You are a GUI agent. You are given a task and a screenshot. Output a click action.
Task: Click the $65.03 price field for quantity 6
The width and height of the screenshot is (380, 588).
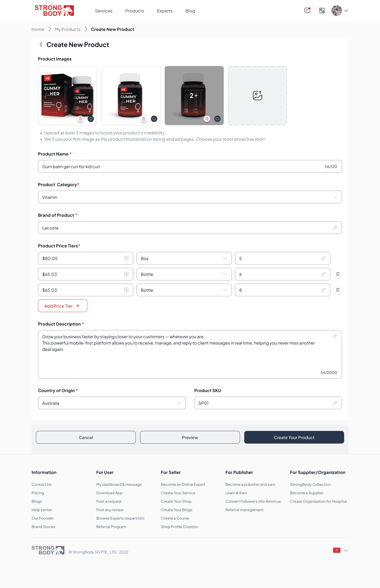pos(85,274)
